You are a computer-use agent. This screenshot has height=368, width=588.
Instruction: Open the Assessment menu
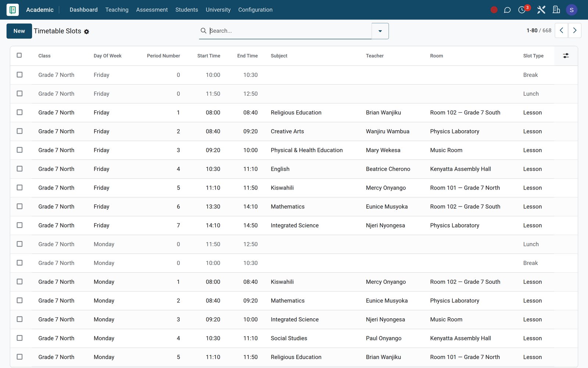pyautogui.click(x=152, y=10)
